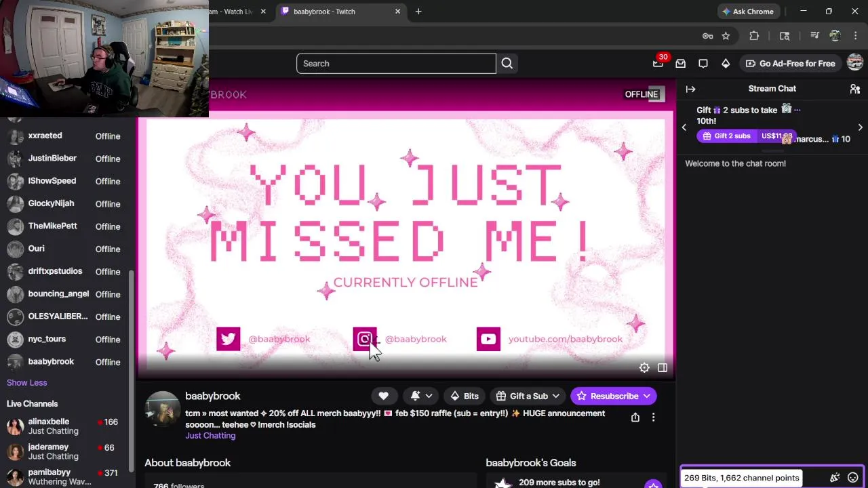Click the YouTube icon on offline banner
Screen dimensions: 868x488
point(488,339)
